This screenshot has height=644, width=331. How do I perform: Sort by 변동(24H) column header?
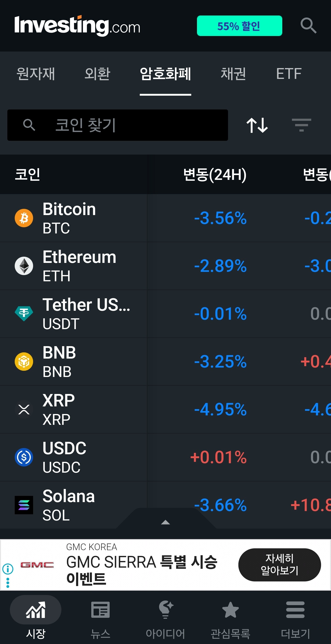coord(215,174)
